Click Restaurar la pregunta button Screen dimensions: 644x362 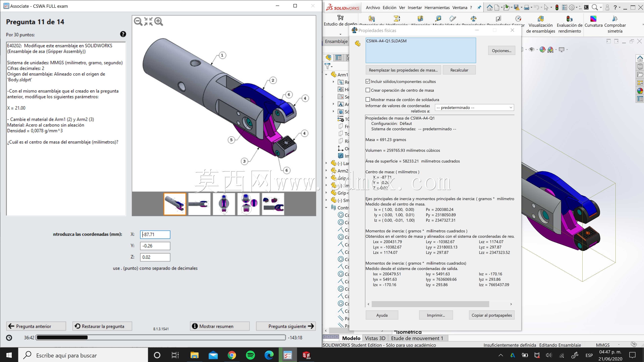click(x=102, y=326)
